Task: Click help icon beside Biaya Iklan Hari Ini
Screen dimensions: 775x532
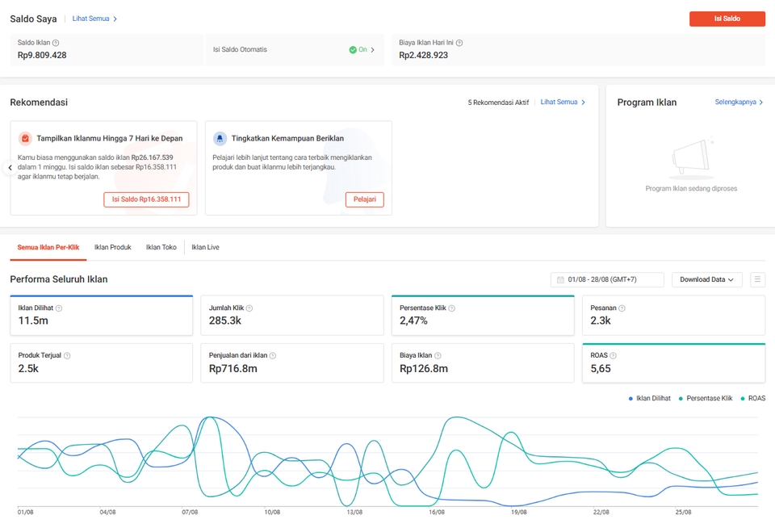Action: [x=459, y=43]
